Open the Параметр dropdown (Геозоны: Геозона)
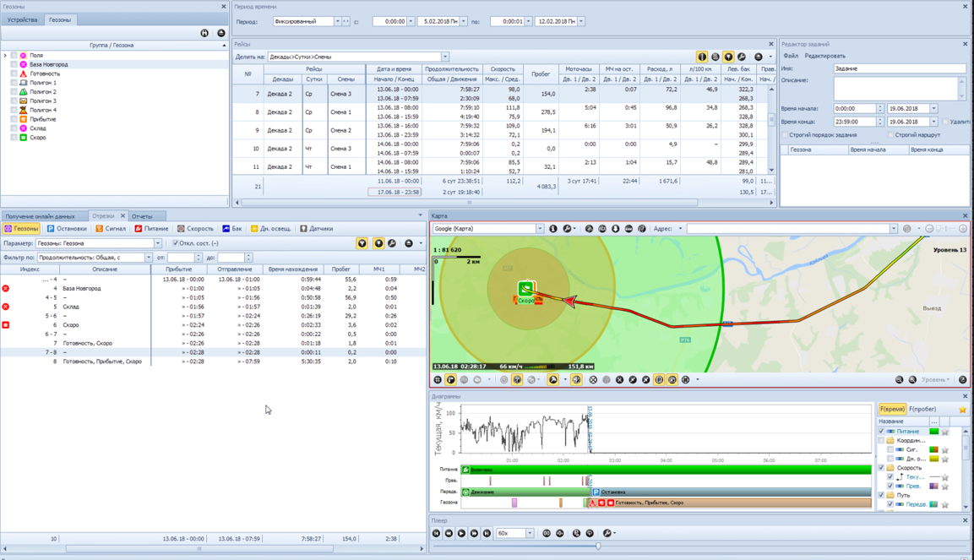The height and width of the screenshot is (560, 974). coord(158,243)
